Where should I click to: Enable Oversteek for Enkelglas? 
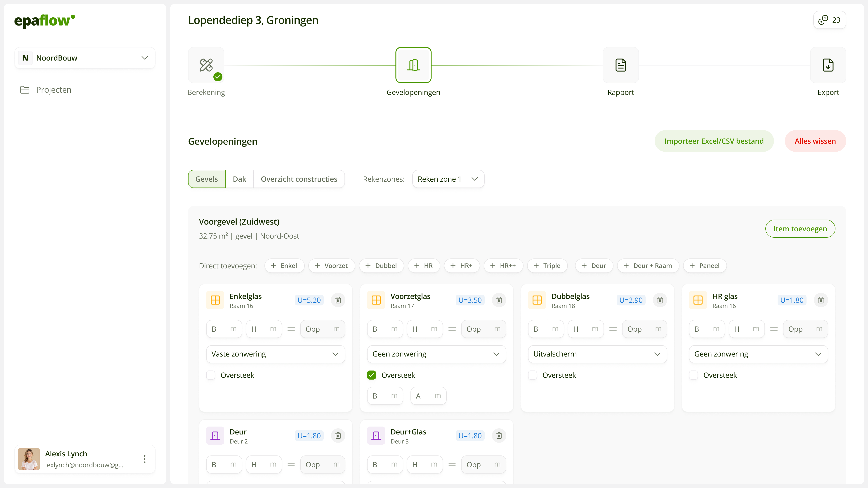[x=211, y=375]
